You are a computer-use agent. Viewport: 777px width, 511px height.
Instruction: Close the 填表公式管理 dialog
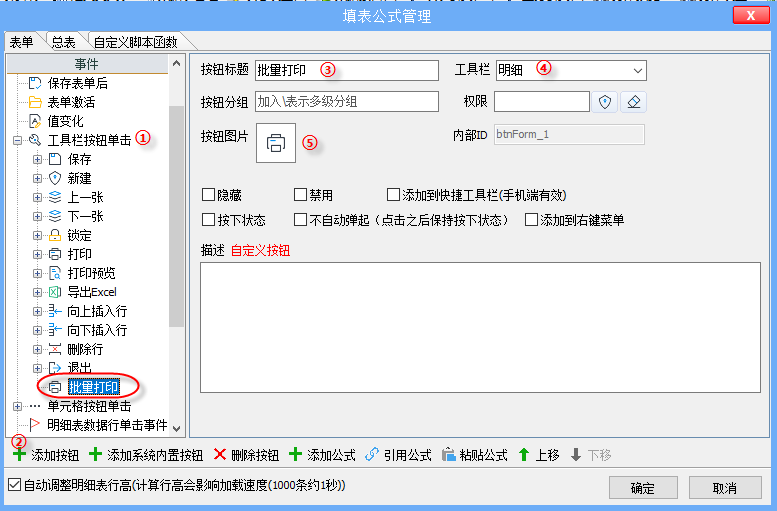(751, 15)
